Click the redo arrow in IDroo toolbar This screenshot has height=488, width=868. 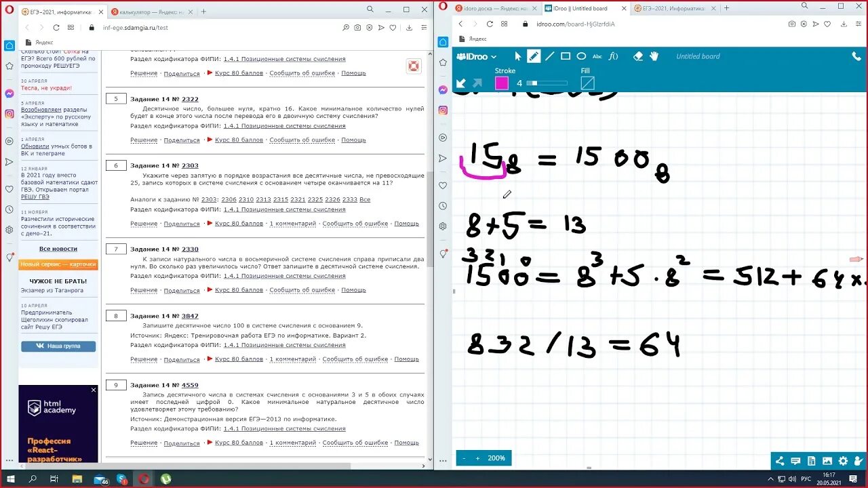click(477, 83)
